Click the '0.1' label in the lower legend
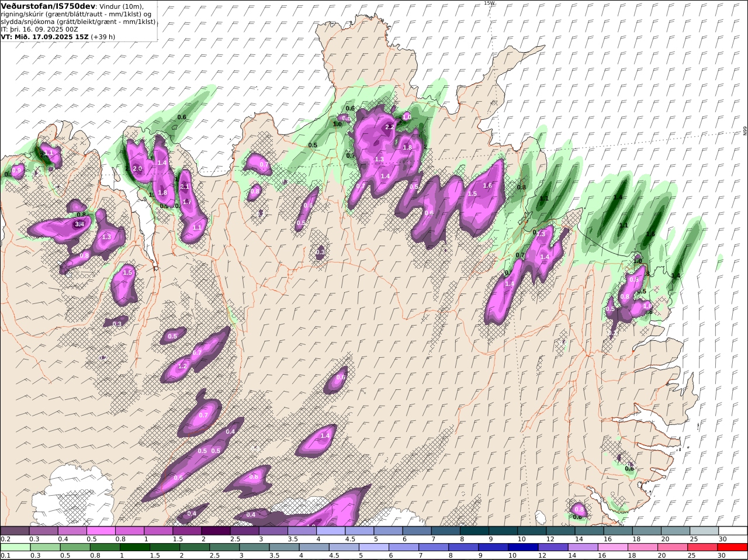Screen dimensions: 748x560 (x=5, y=555)
